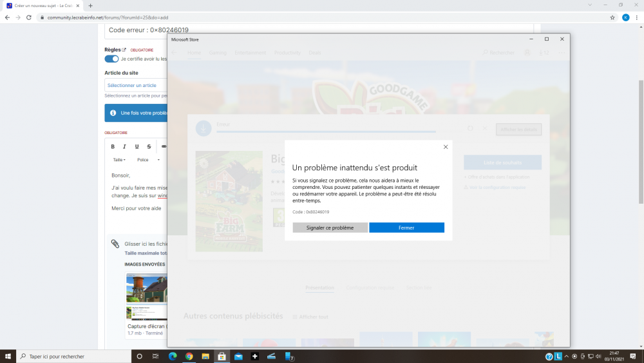The height and width of the screenshot is (363, 644).
Task: Show hidden system tray icons
Action: click(x=539, y=356)
